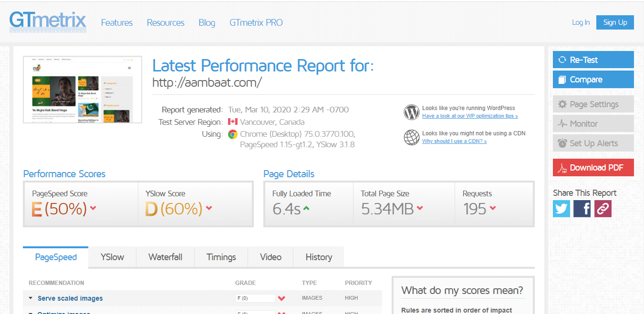Image resolution: width=644 pixels, height=314 pixels.
Task: Click the RECOMMENDATION column header
Action: click(56, 283)
